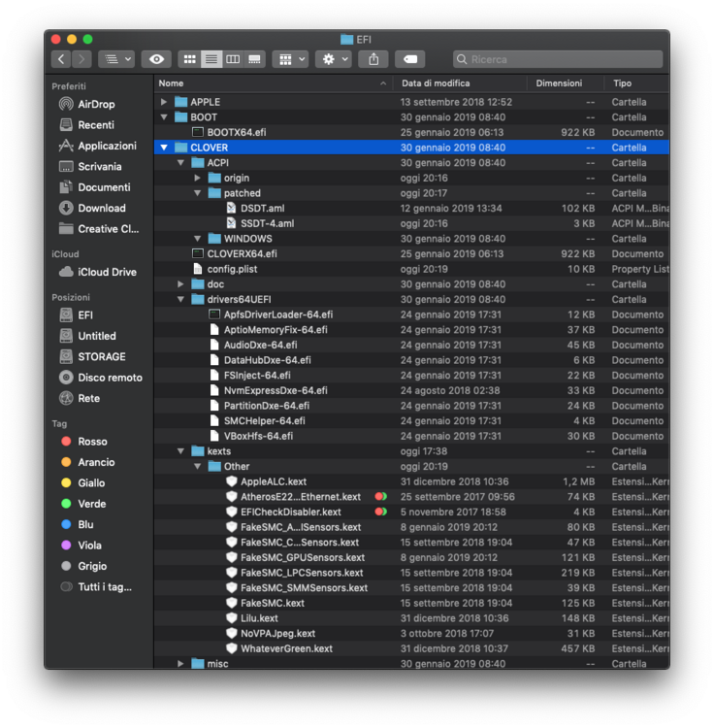Switch to icon view in toolbar
Viewport: 714px width, 728px height.
coord(190,59)
